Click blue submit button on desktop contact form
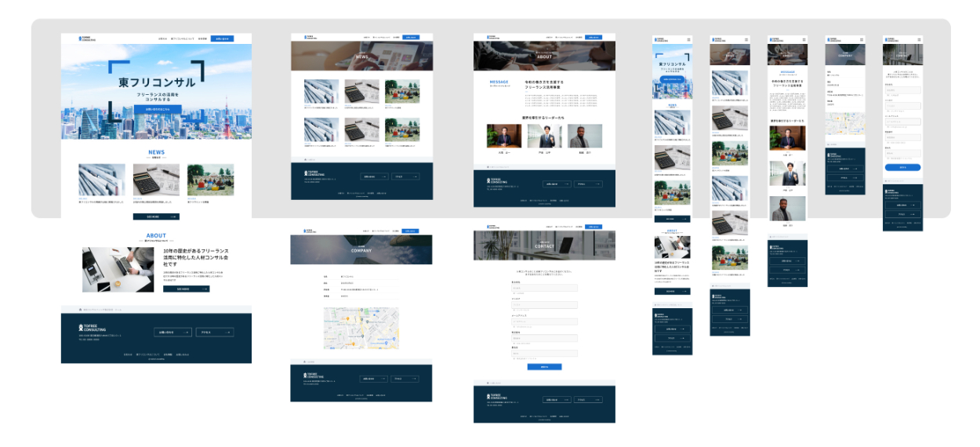Screen dimensions: 980x447 (x=544, y=366)
